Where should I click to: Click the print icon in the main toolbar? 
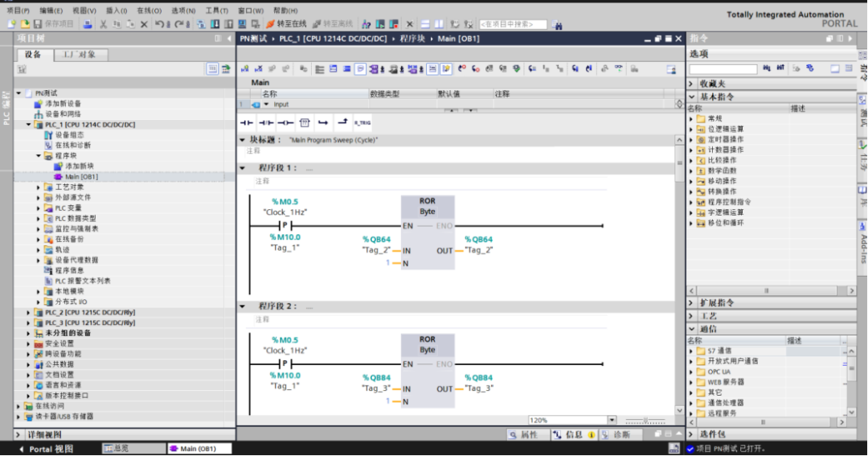click(x=88, y=24)
